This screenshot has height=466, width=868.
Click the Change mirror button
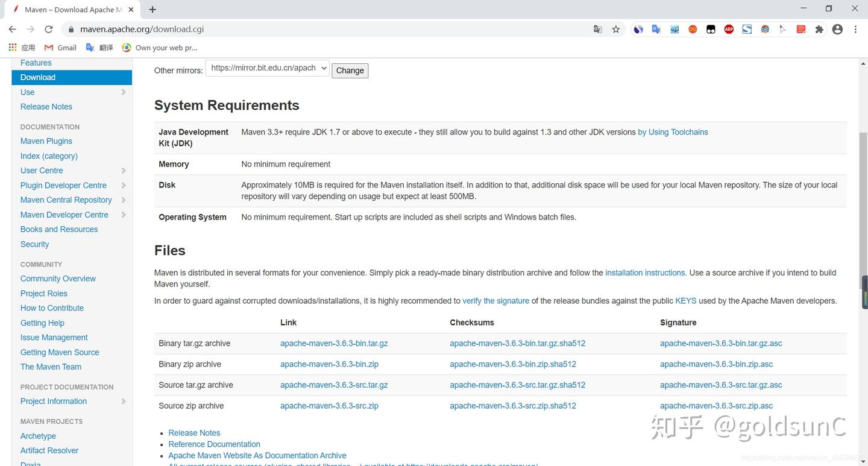pyautogui.click(x=350, y=71)
